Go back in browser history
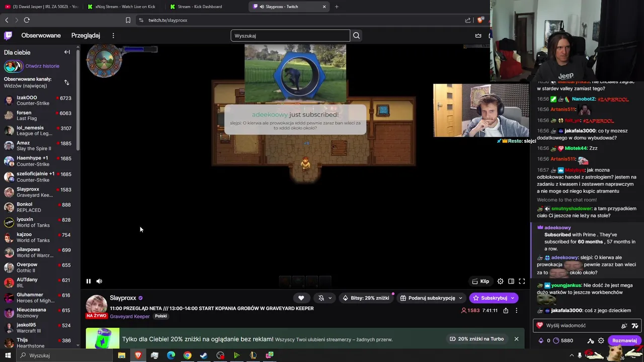Image resolution: width=644 pixels, height=362 pixels. 7,20
